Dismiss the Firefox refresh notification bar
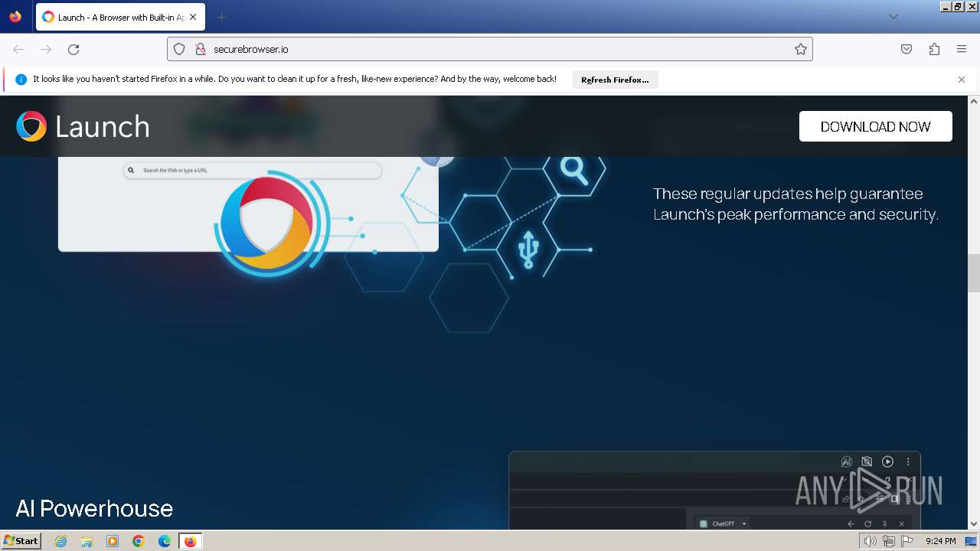This screenshot has height=551, width=980. [962, 80]
